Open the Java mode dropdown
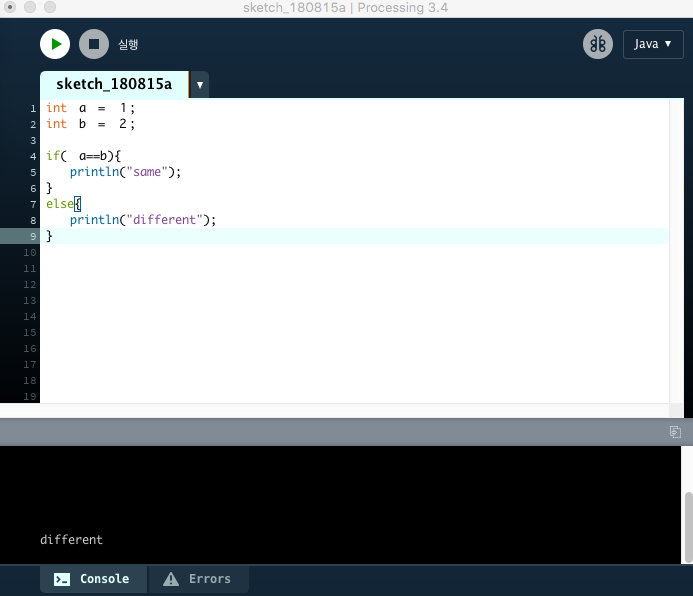 653,44
